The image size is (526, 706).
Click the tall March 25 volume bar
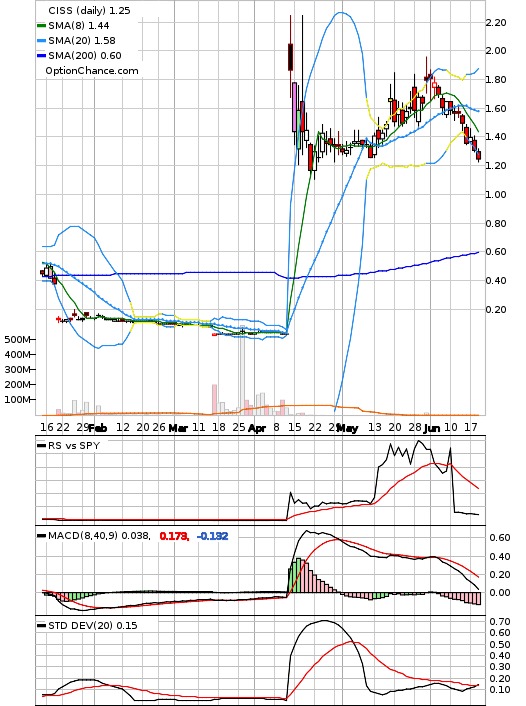tap(242, 370)
